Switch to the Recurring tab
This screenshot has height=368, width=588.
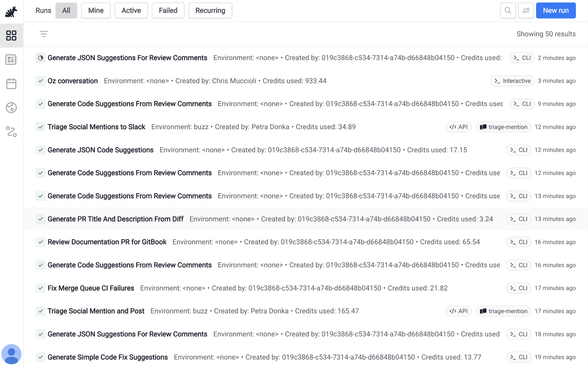(x=210, y=11)
